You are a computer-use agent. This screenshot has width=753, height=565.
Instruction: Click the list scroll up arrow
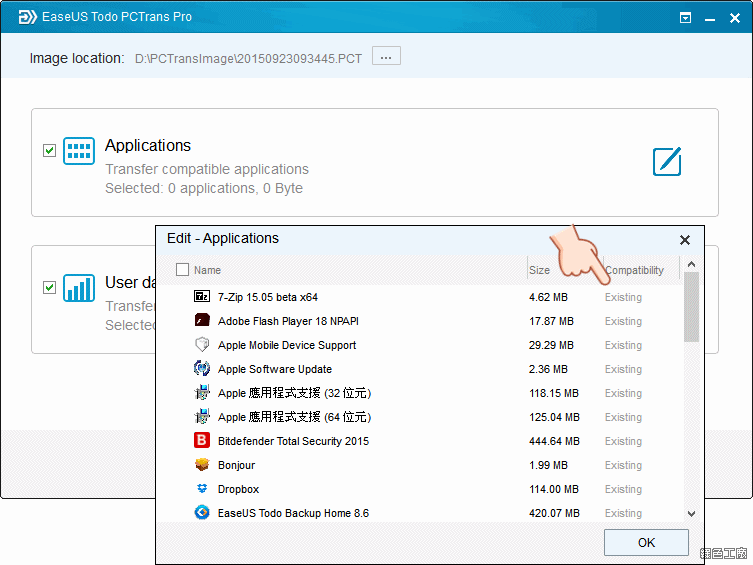[692, 264]
